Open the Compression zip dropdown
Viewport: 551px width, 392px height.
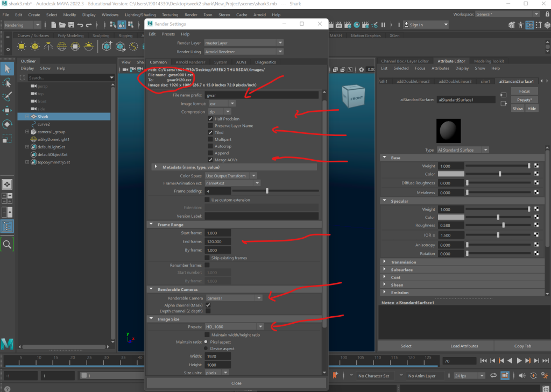click(220, 112)
